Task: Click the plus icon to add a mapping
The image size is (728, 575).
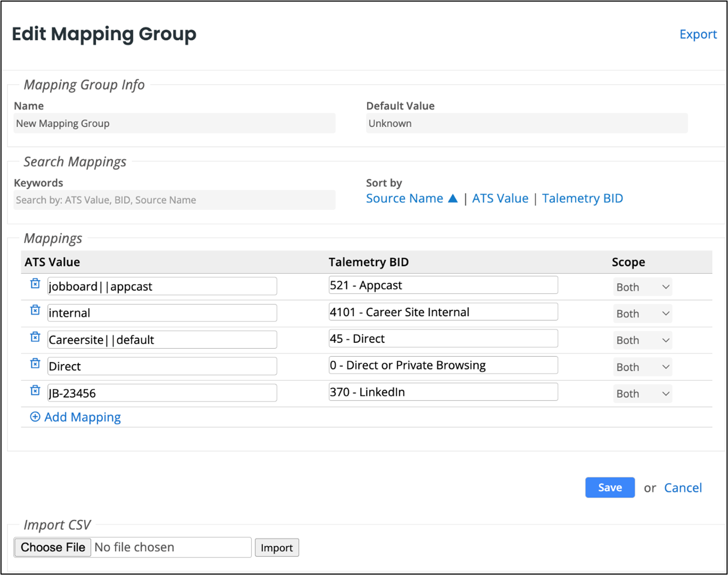Action: [35, 417]
